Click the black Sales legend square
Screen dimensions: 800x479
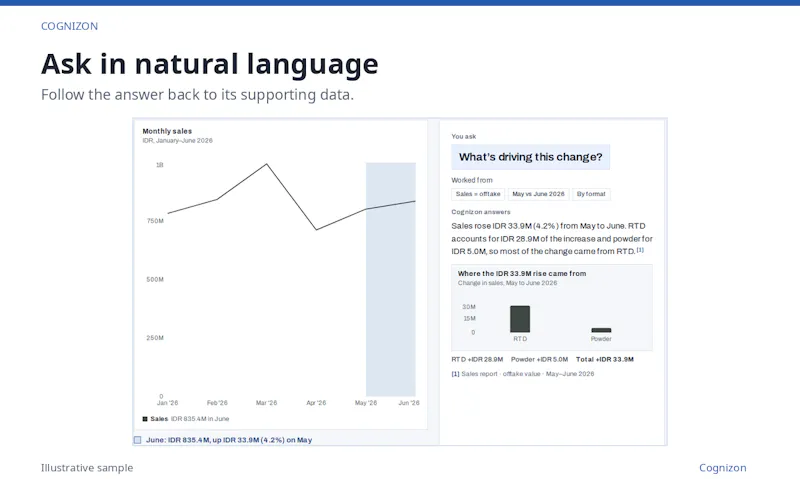pyautogui.click(x=145, y=419)
